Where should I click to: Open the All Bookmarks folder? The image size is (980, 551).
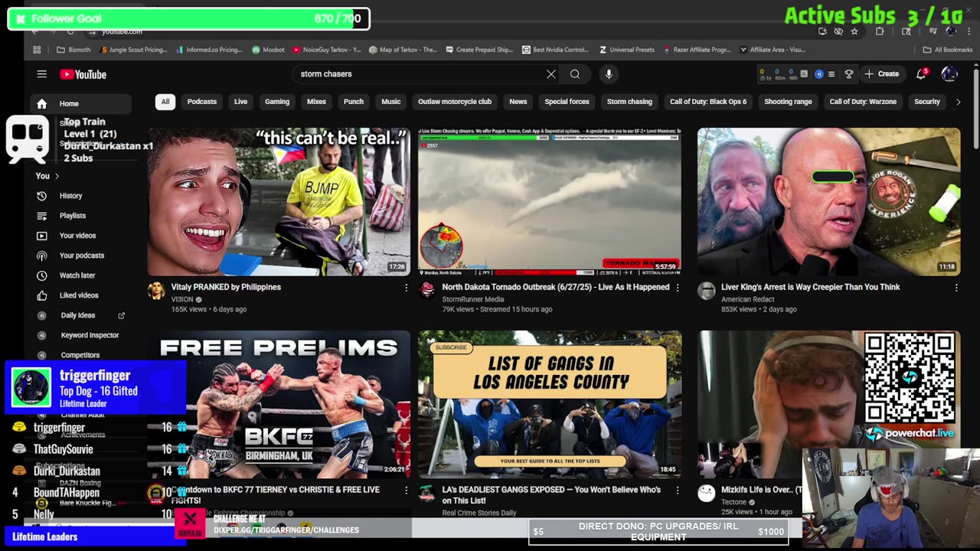(x=948, y=50)
